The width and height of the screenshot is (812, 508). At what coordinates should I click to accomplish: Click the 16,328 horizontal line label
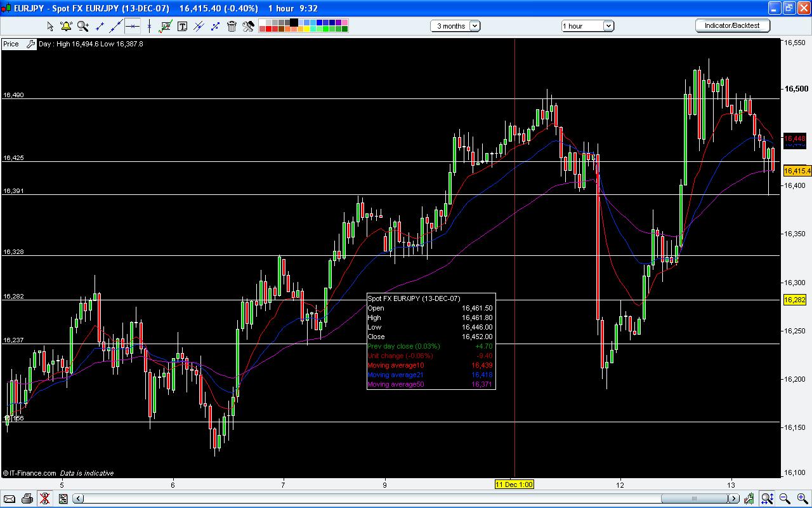[x=13, y=252]
